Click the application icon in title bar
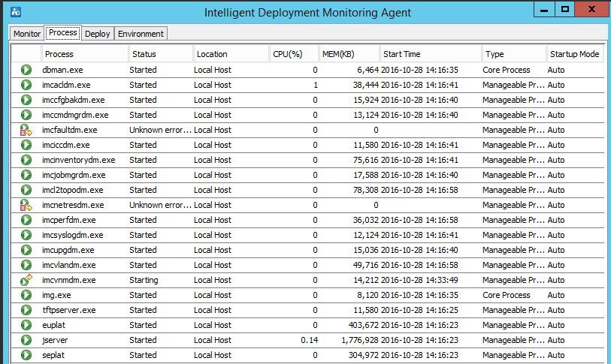 [16, 12]
